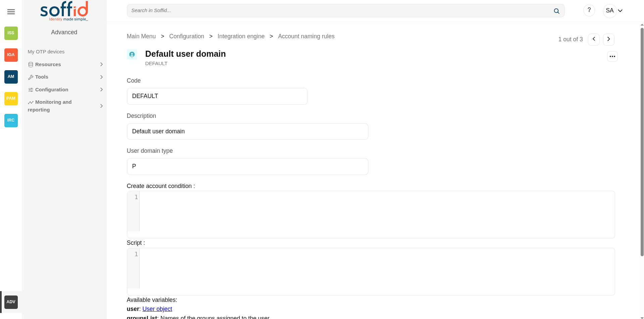Expand Monitoring and reporting chevron
This screenshot has height=319, width=644.
(x=101, y=106)
